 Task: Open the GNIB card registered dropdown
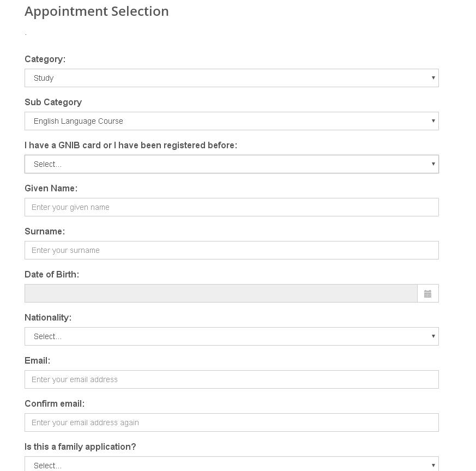tap(231, 164)
